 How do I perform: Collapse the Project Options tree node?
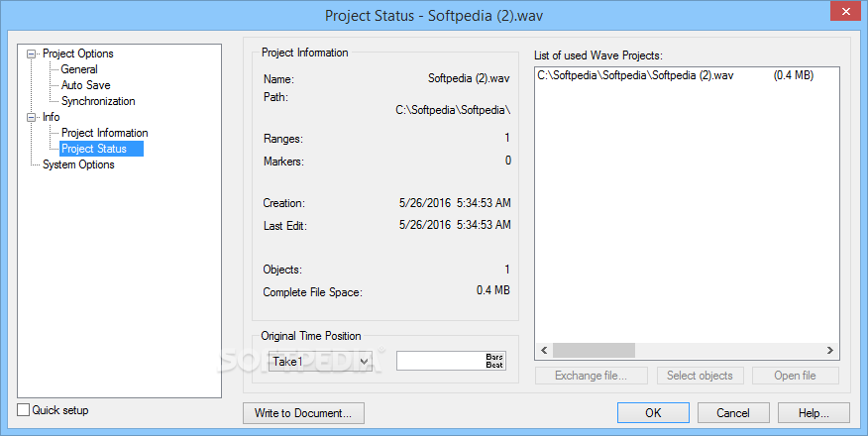pos(31,54)
